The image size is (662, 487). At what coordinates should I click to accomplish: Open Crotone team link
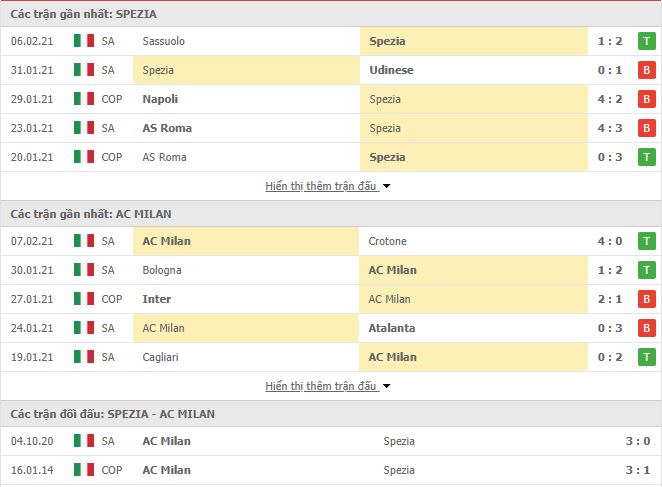(388, 241)
